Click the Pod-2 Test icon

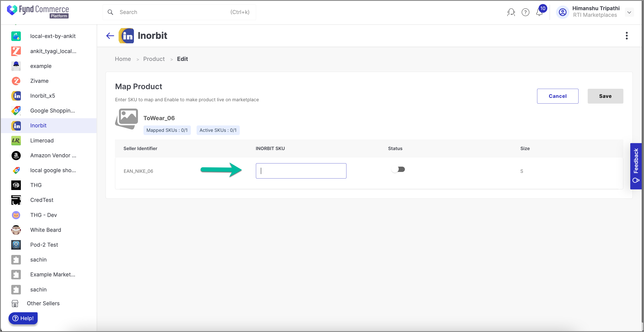pyautogui.click(x=16, y=245)
